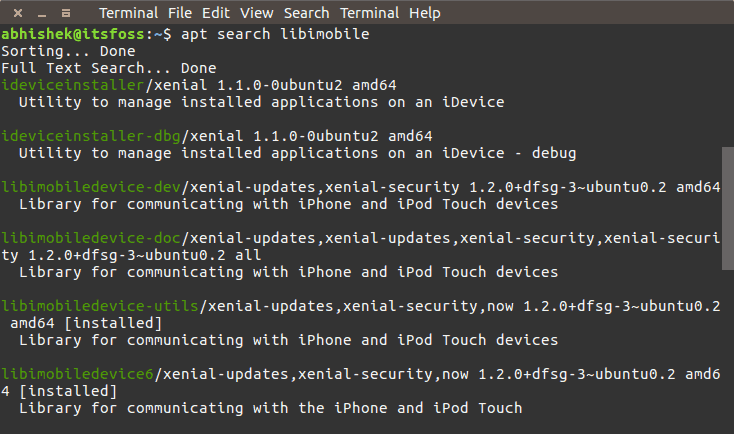Click the scrollbar track above the thumb
Screen dimensions: 734x434
[728, 90]
